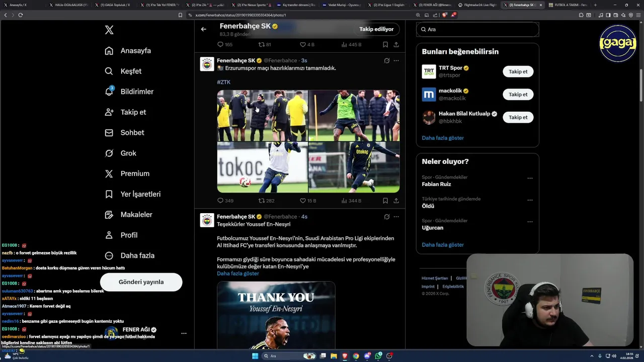Open Sohbet messages in sidebar
Viewport: 644px width, 362px height.
(124, 133)
